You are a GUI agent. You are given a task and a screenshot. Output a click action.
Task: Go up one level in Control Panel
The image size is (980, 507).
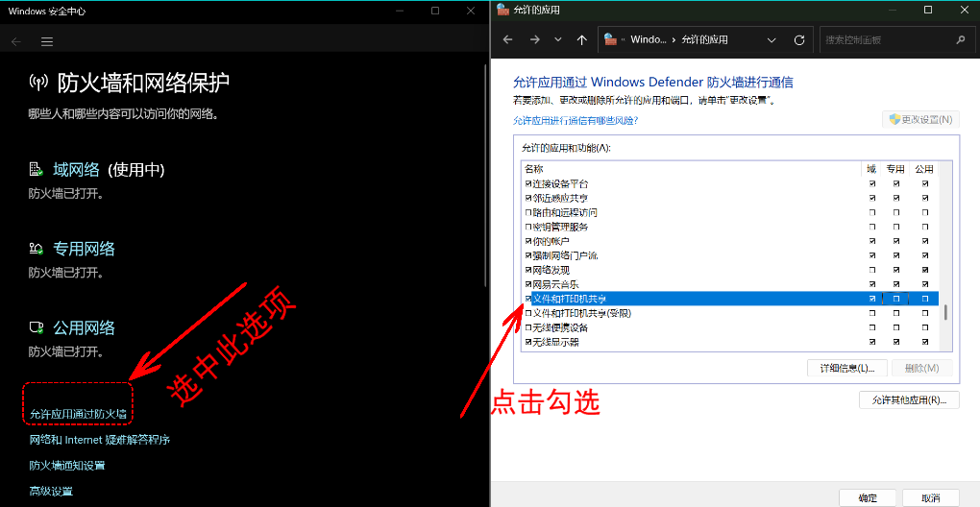(x=582, y=39)
